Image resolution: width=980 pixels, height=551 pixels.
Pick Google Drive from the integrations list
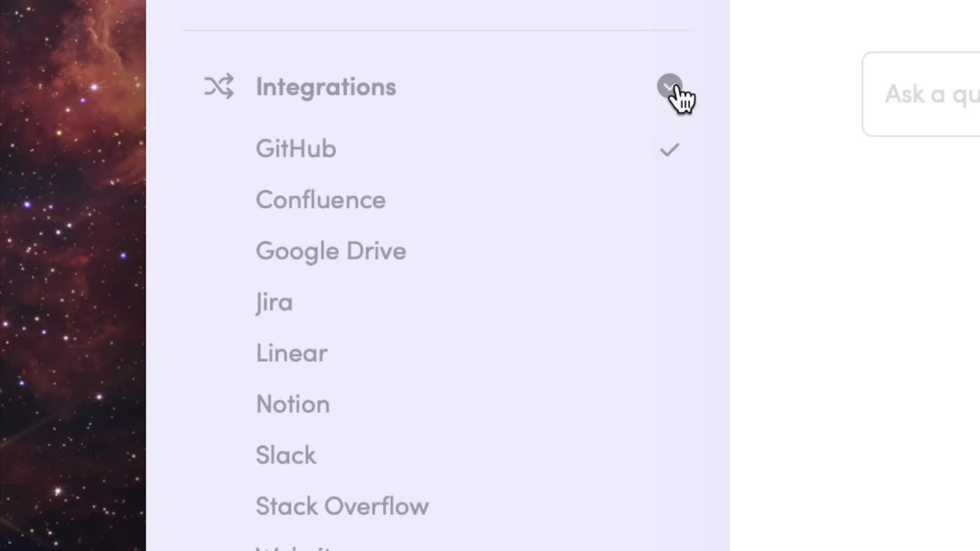point(331,252)
